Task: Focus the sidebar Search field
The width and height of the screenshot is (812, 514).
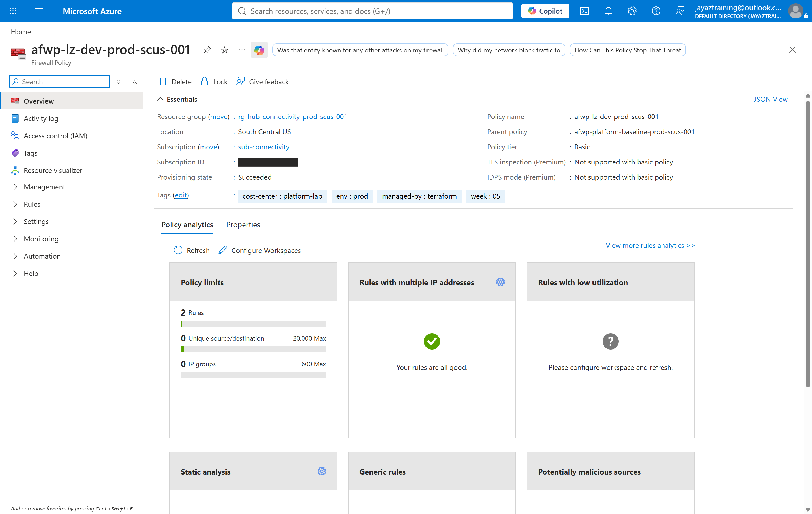Action: pyautogui.click(x=59, y=82)
